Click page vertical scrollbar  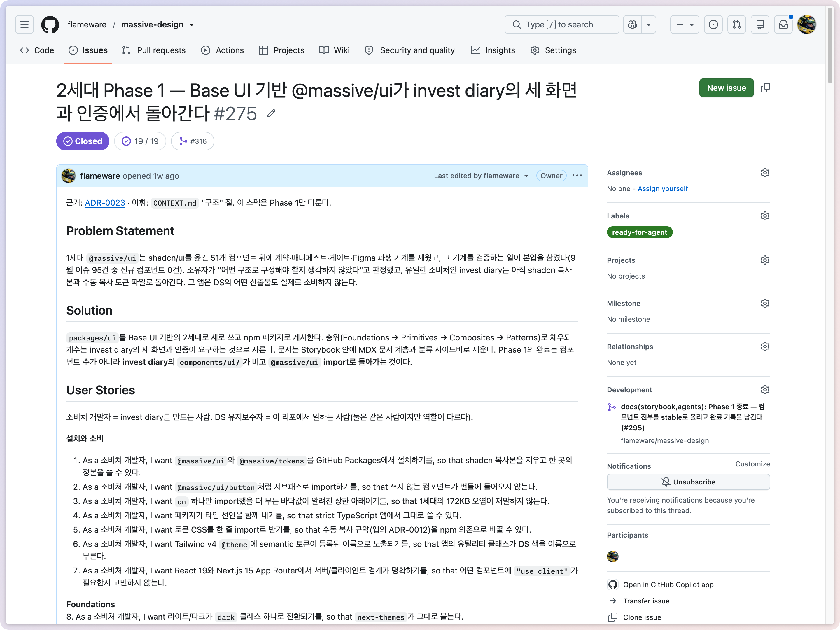[830, 45]
